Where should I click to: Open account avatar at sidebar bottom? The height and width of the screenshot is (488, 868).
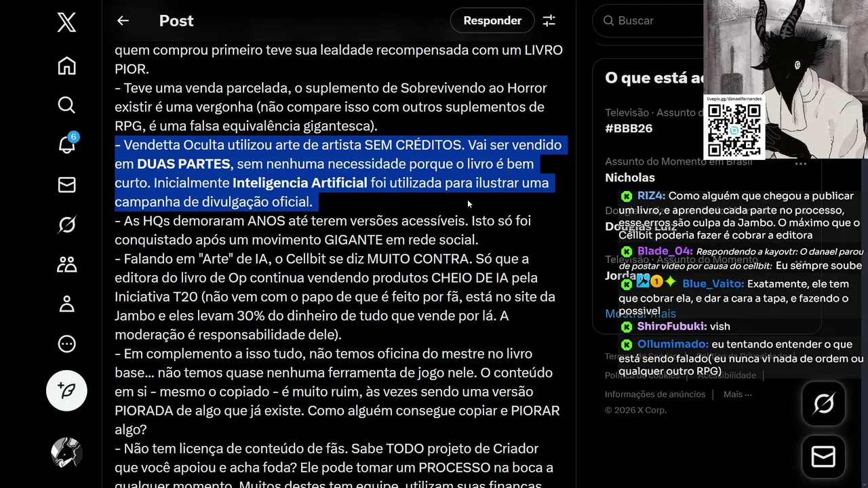point(66,453)
